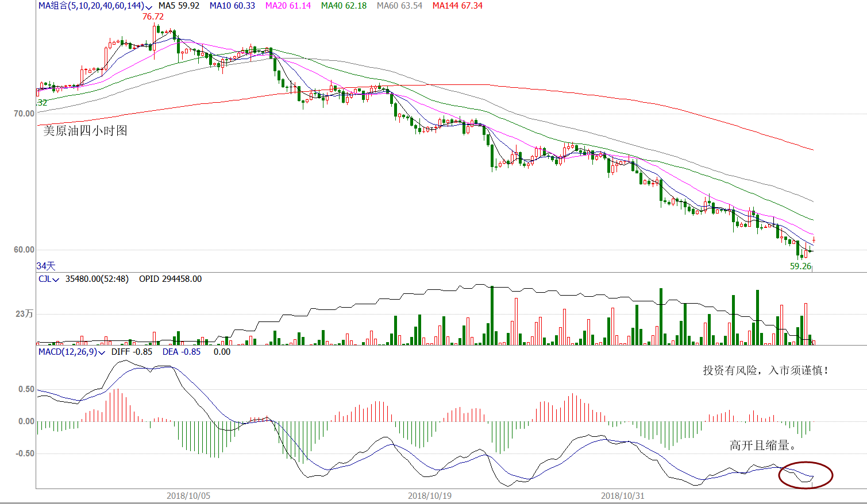Click the 0.00 MACD axis label
The height and width of the screenshot is (504, 867).
(26, 421)
